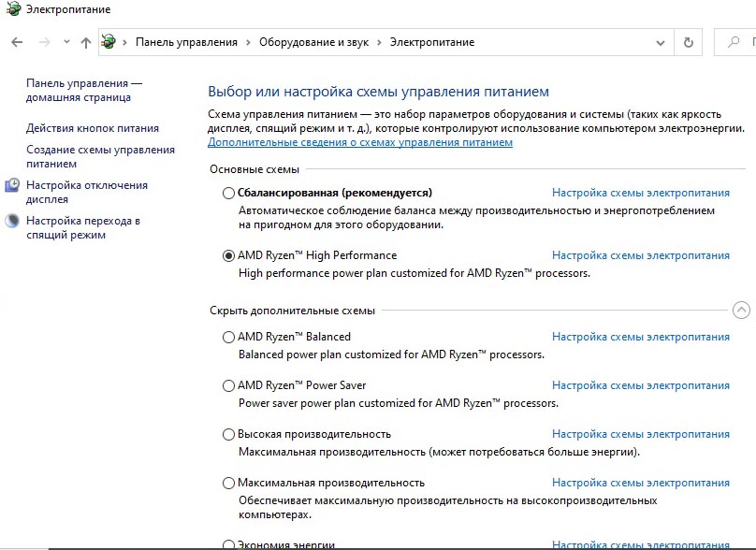756x550 pixels.
Task: Click the power options icon in address bar
Action: pos(109,42)
